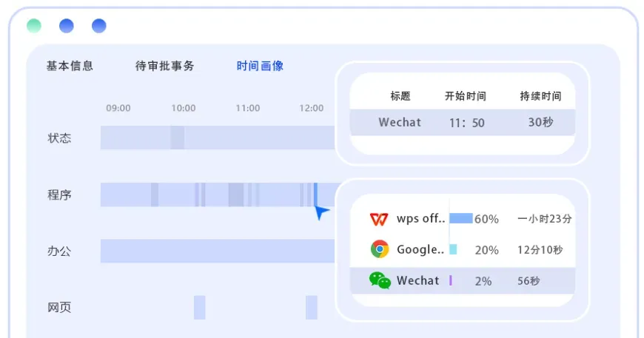Screen dimensions: 644x338
Task: Click the Google 20% usage bar
Action: coord(453,249)
